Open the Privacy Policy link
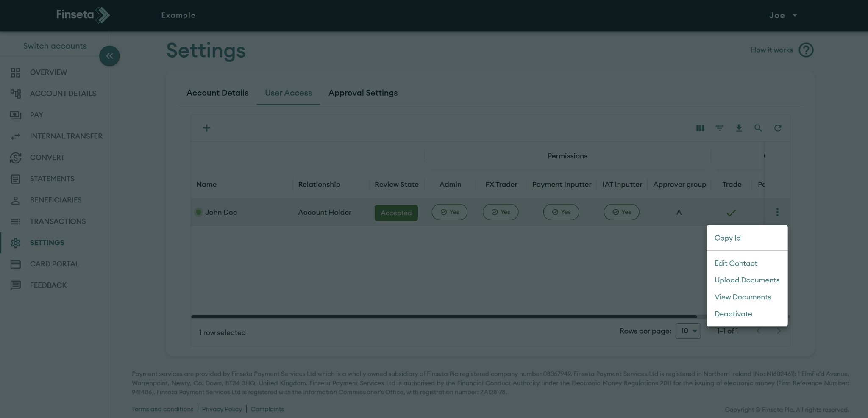 [x=222, y=409]
